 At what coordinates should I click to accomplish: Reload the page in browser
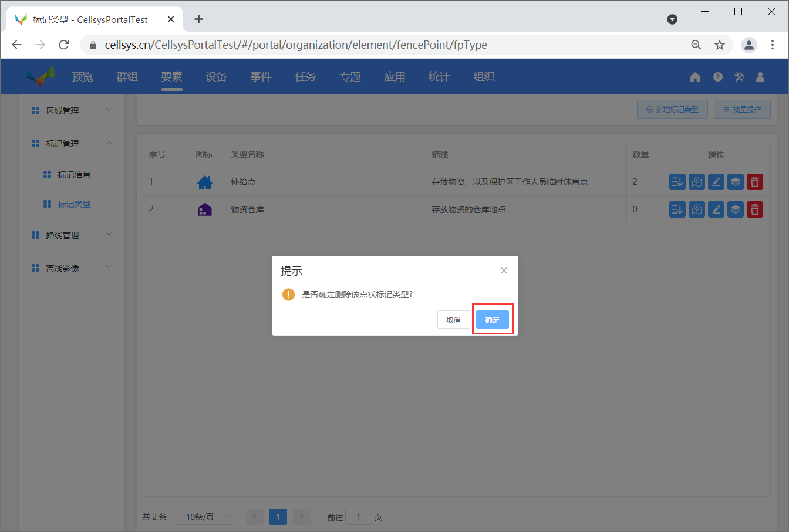[64, 45]
